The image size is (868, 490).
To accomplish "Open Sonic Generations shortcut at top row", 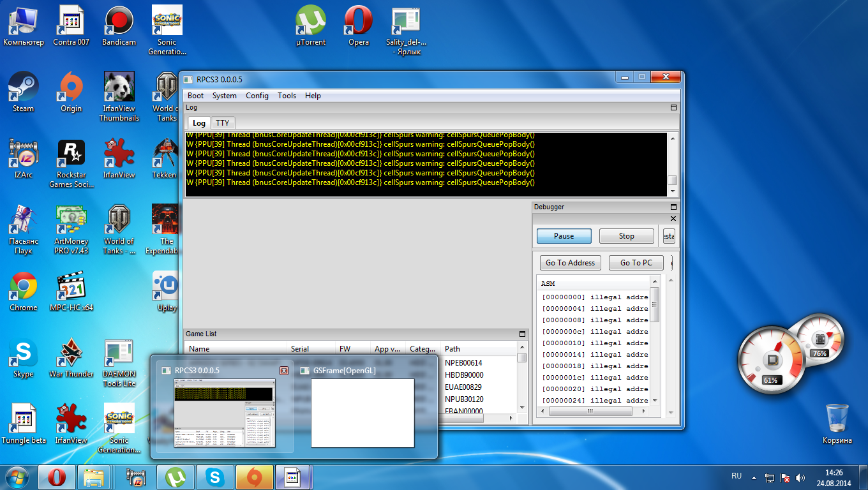I will click(x=167, y=30).
